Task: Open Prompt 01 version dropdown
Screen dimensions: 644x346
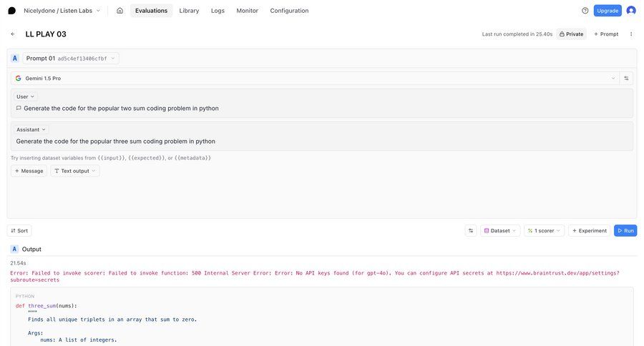Action: click(x=71, y=59)
